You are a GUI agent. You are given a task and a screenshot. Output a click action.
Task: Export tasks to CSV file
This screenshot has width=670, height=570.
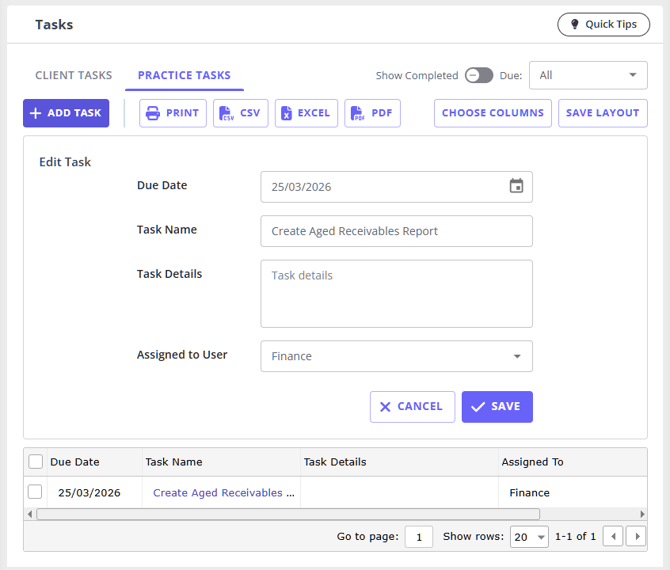(240, 113)
